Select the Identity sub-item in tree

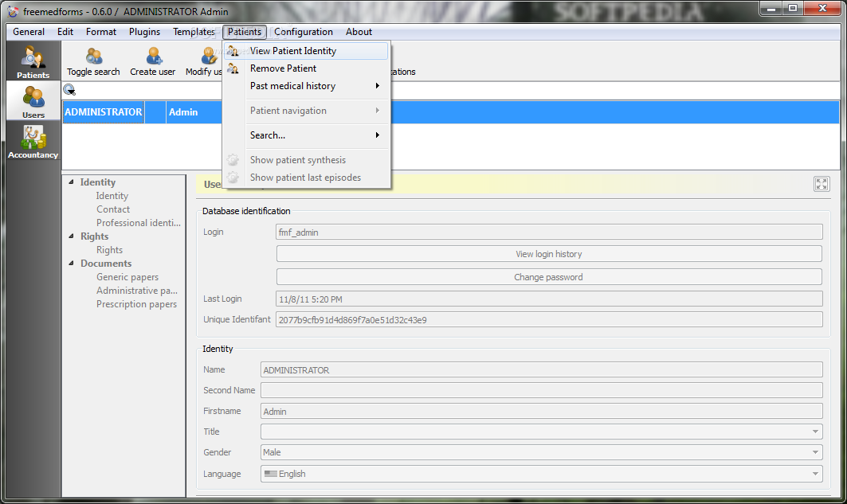[x=112, y=196]
